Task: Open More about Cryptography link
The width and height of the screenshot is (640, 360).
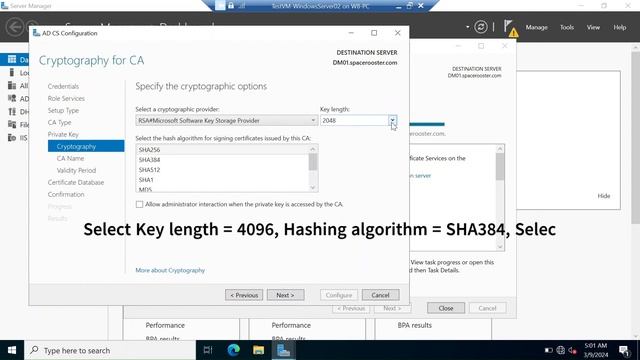Action: [x=170, y=270]
